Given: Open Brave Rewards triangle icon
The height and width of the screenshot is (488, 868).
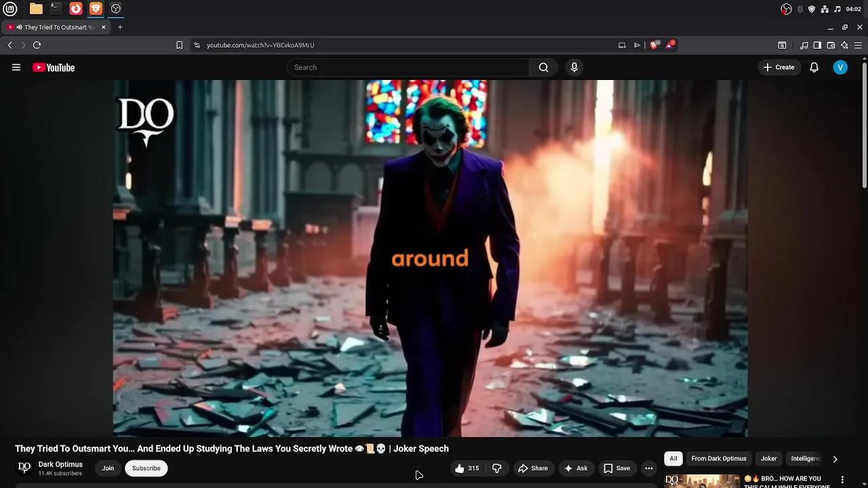Looking at the screenshot, I should click(670, 45).
